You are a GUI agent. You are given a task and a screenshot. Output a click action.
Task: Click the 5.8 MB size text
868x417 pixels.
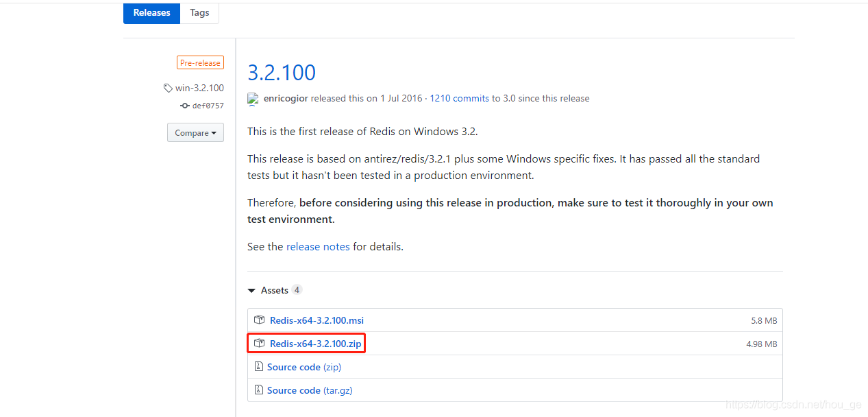764,321
